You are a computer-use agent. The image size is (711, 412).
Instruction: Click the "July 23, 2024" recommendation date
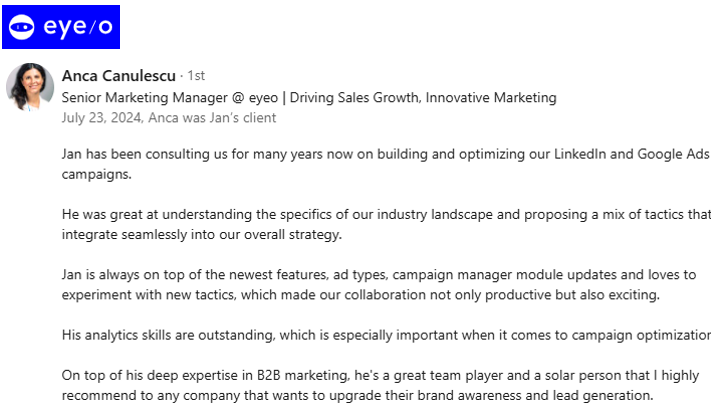tap(101, 117)
